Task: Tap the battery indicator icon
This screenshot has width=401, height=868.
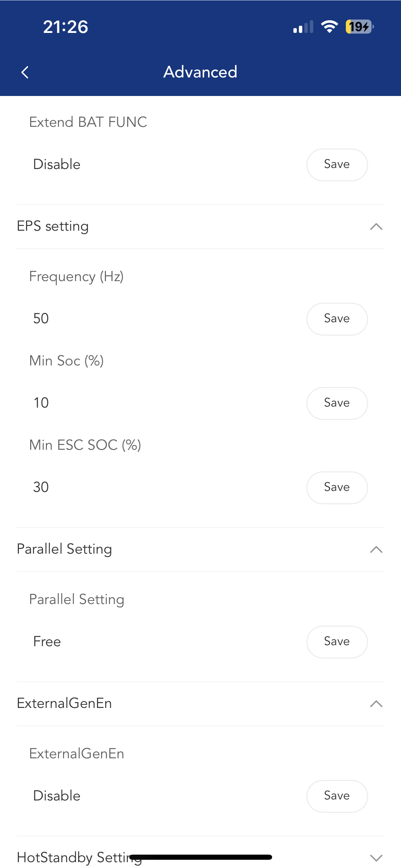Action: 359,27
